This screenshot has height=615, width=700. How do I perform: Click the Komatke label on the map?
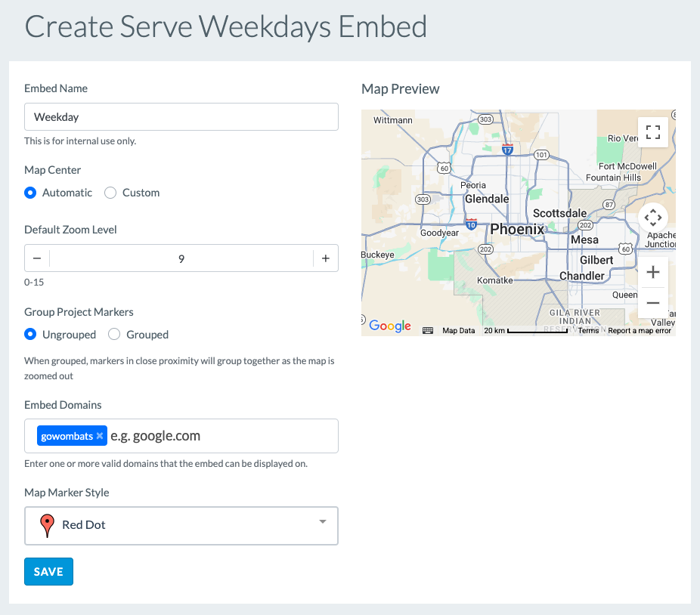pyautogui.click(x=494, y=280)
